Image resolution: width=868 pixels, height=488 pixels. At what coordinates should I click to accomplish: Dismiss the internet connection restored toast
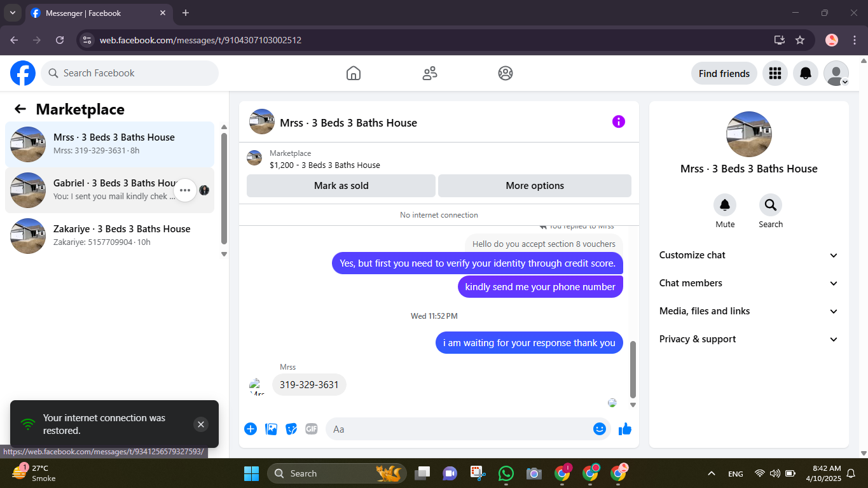pyautogui.click(x=201, y=424)
